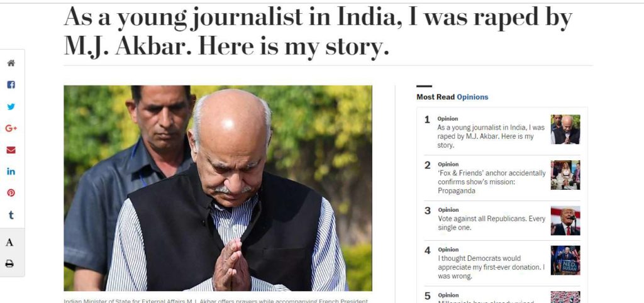Go to the home icon in sidebar

(11, 63)
